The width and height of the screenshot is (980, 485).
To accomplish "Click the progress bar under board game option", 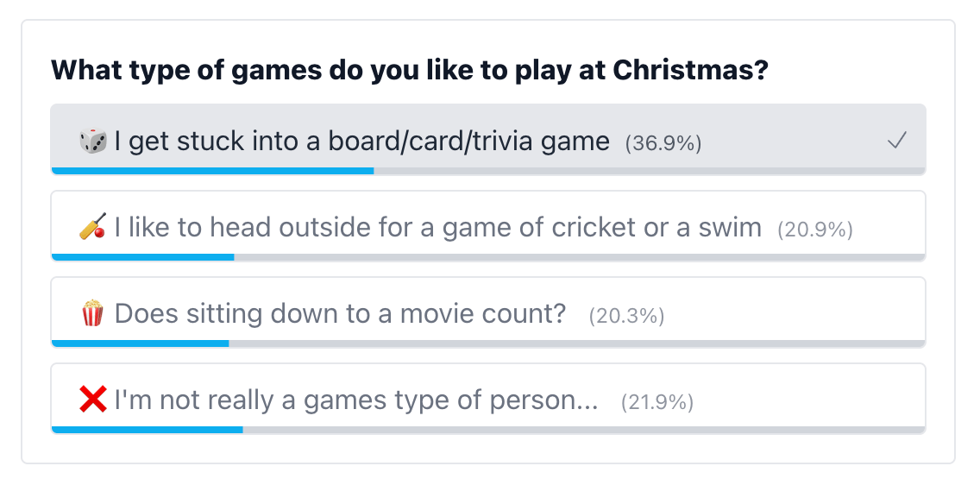I will (488, 171).
